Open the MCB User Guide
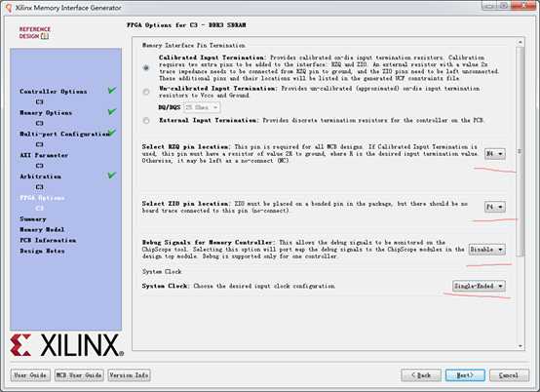 [79, 375]
